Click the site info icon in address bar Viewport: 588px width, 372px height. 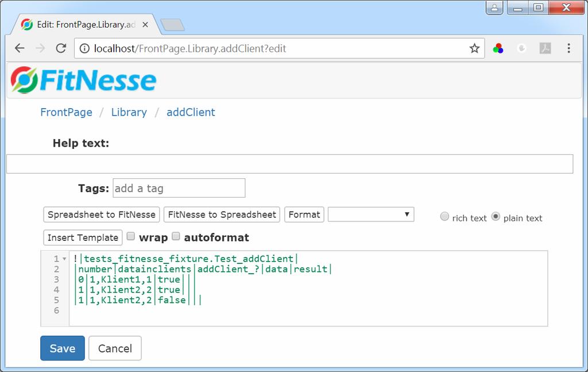click(x=85, y=48)
